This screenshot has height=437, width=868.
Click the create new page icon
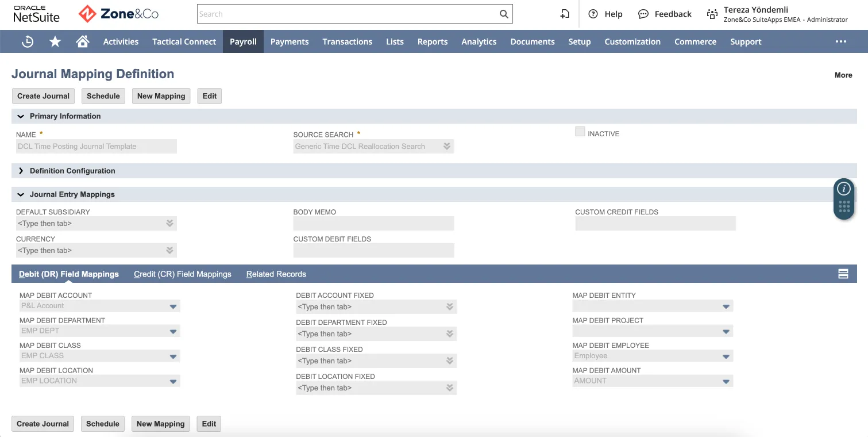tap(565, 14)
